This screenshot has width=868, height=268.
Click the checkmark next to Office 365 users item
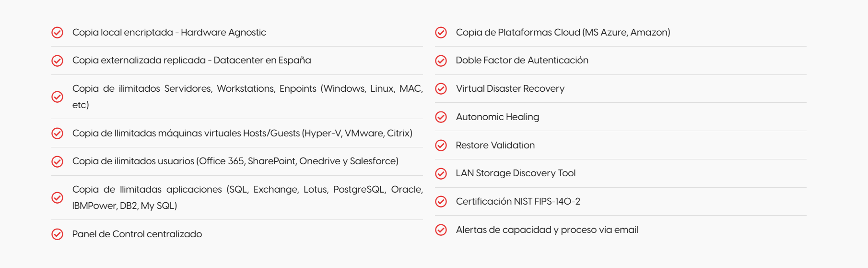pos(58,161)
